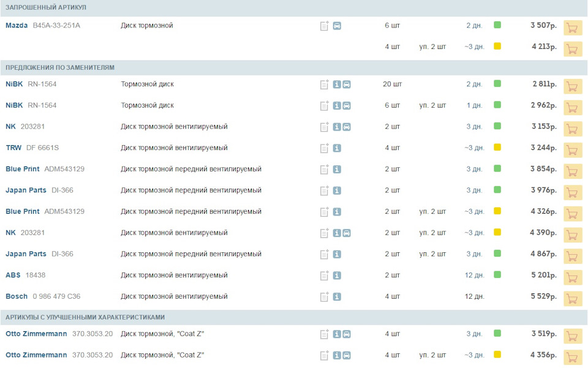
Task: Show info for Blue Print at 3 854р
Action: click(337, 170)
